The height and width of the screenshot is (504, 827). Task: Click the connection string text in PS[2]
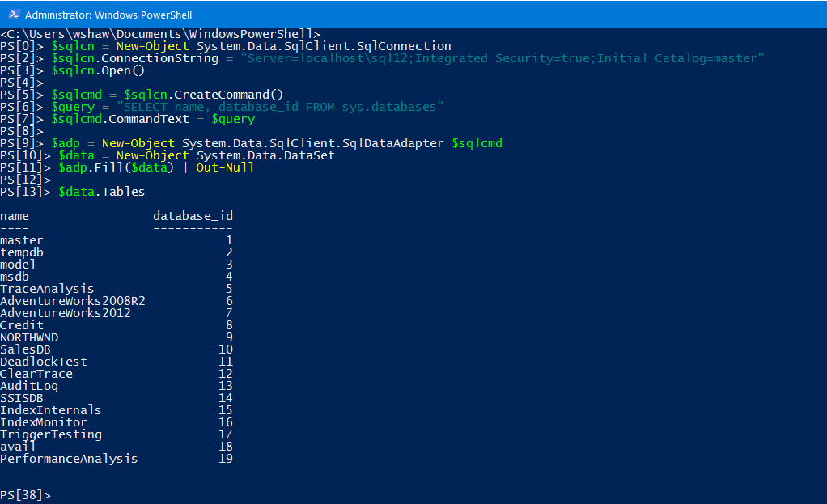[502, 58]
